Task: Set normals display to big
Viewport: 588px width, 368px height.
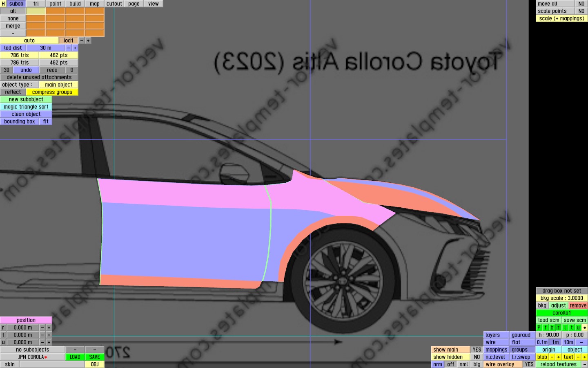Action: click(477, 364)
